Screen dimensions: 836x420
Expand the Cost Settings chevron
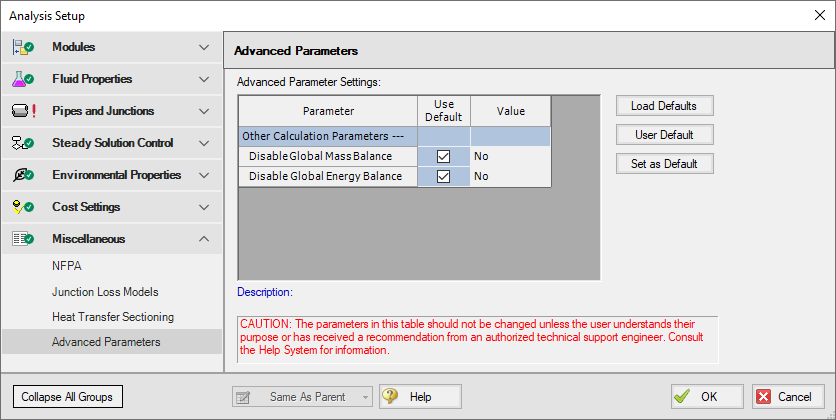coord(204,207)
